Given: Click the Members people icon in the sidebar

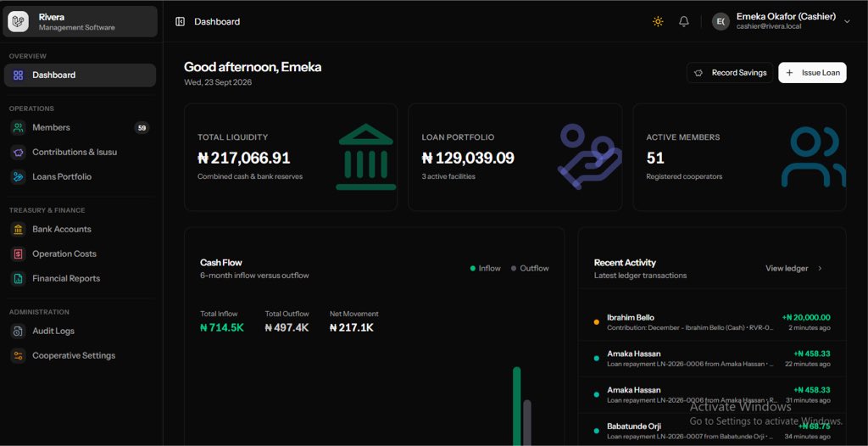Looking at the screenshot, I should coord(19,127).
